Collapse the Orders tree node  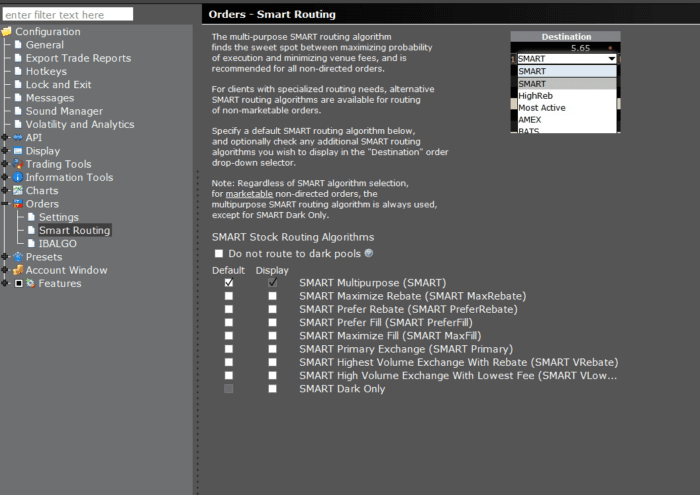click(5, 204)
